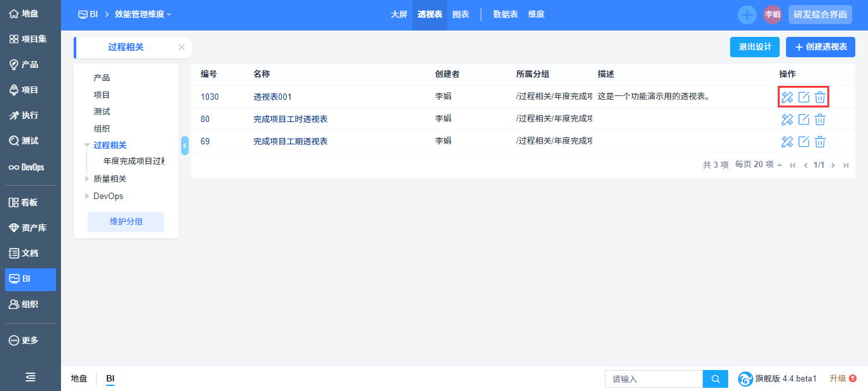Open 看板 in the left sidebar
Screen dimensions: 868x391
point(31,202)
